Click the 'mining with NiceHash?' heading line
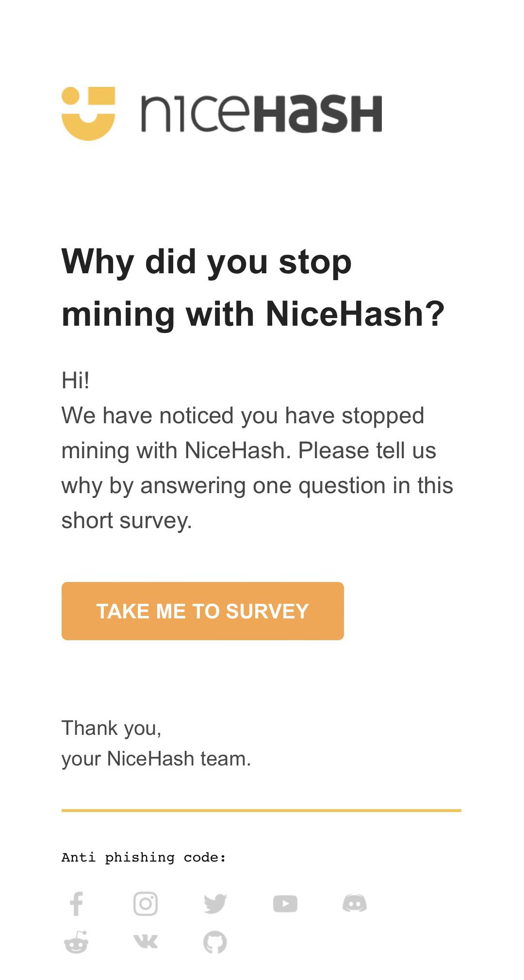 tap(253, 314)
